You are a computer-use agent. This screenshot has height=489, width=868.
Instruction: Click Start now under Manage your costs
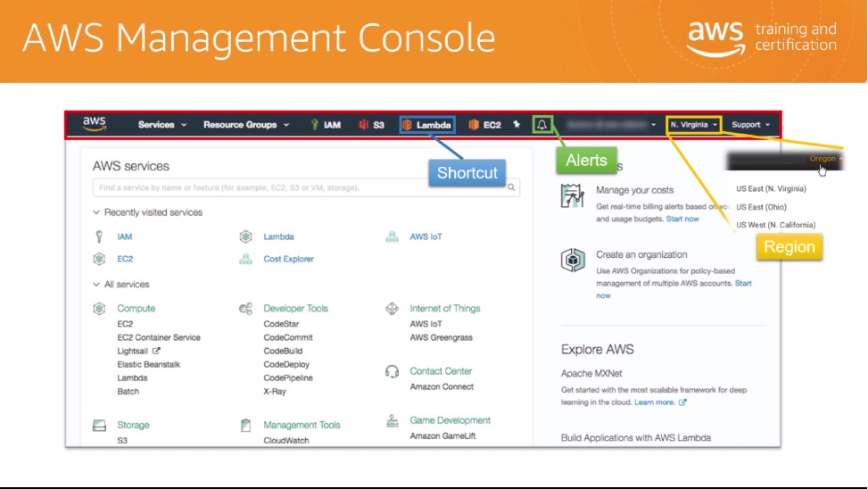click(682, 219)
